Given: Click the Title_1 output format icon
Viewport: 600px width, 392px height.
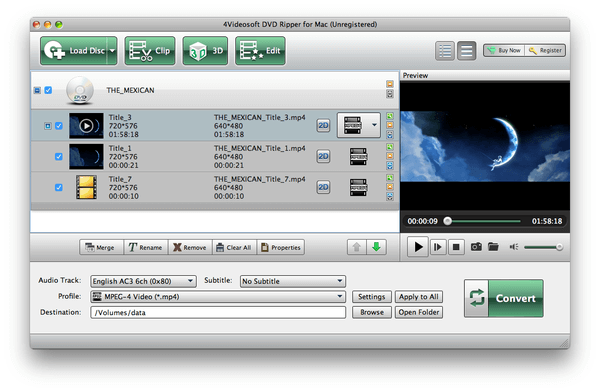Looking at the screenshot, I should click(x=358, y=157).
